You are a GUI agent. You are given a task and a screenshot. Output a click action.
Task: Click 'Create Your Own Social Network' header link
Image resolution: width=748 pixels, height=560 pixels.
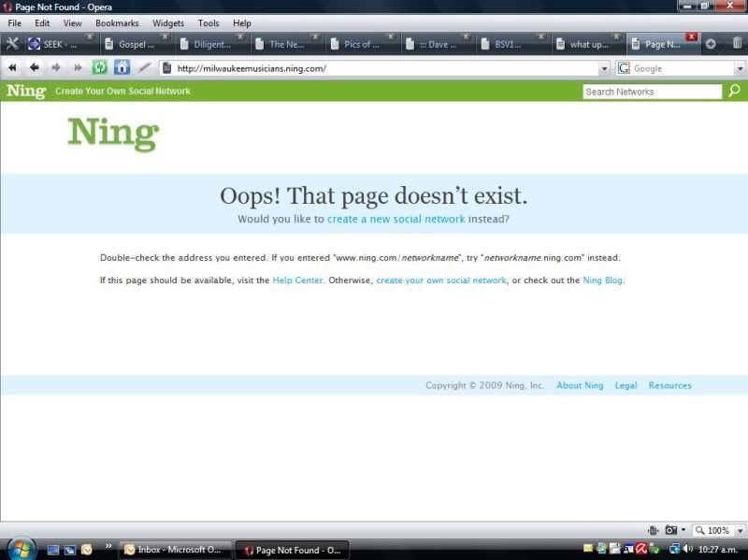pyautogui.click(x=122, y=91)
